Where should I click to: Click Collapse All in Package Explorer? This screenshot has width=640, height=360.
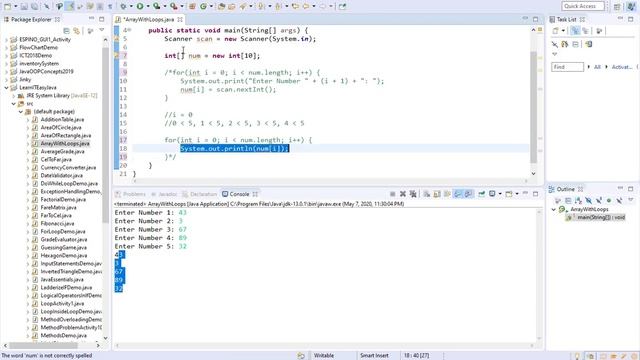coord(67,31)
